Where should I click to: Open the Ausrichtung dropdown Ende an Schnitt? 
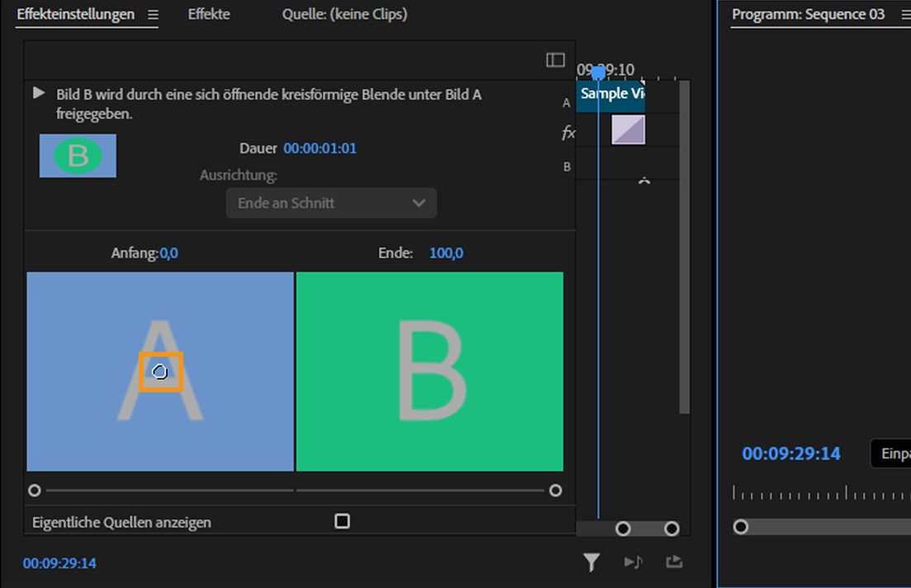coord(331,203)
